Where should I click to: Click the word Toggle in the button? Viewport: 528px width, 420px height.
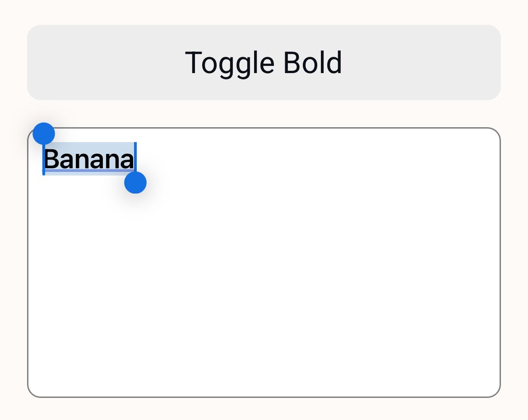(230, 63)
